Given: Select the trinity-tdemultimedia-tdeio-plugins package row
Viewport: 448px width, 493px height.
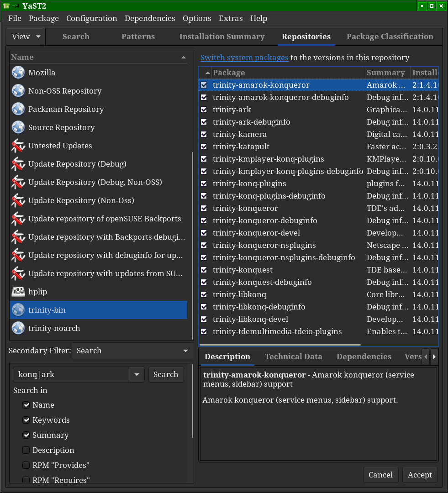Looking at the screenshot, I should coord(319,331).
